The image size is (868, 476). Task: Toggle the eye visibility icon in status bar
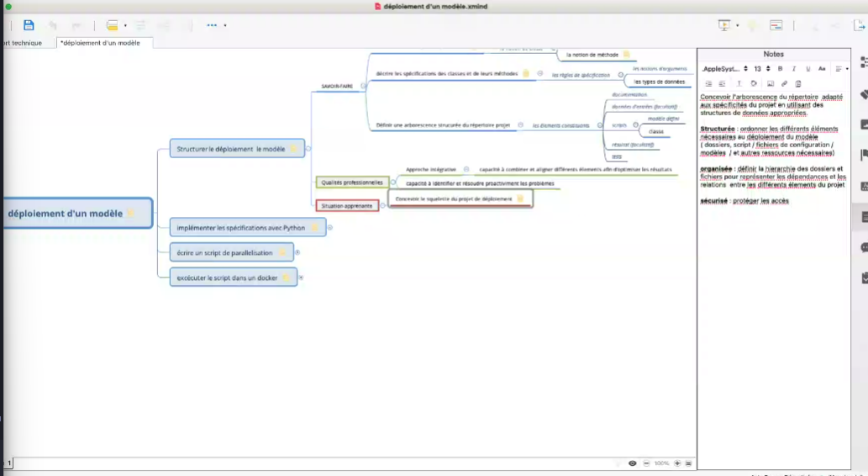[x=633, y=463]
